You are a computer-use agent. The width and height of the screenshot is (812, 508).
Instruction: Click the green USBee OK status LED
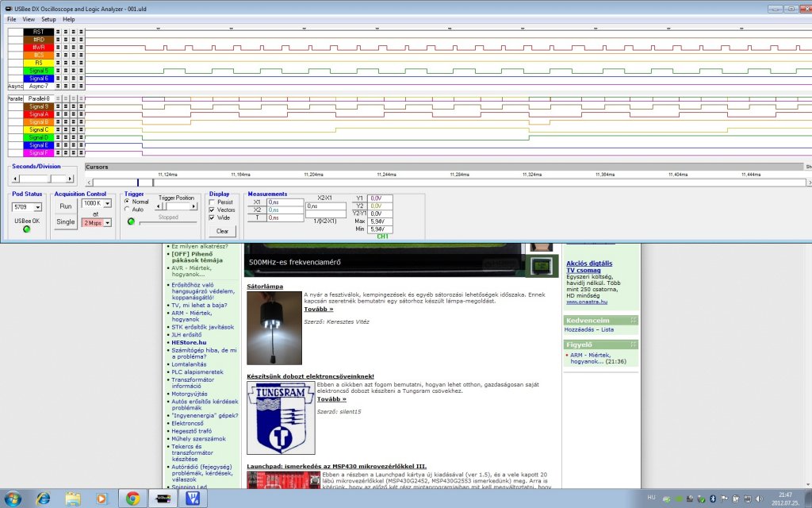25,229
